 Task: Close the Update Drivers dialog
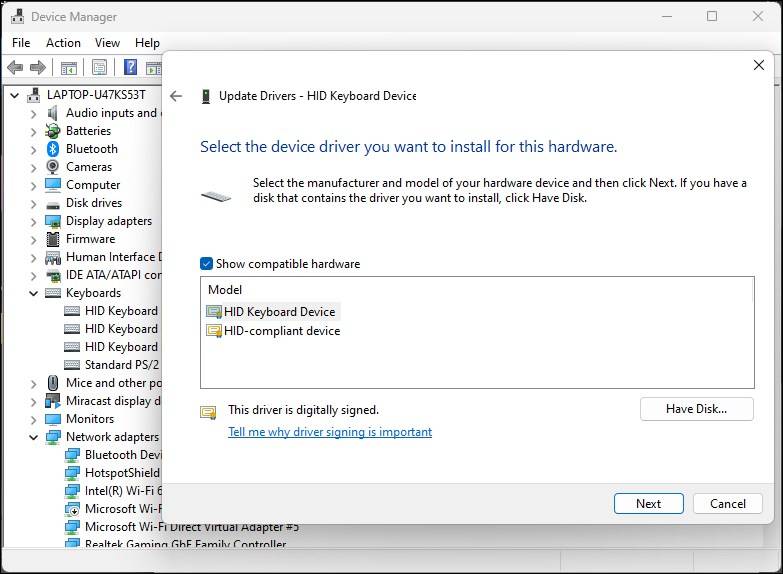[x=759, y=65]
